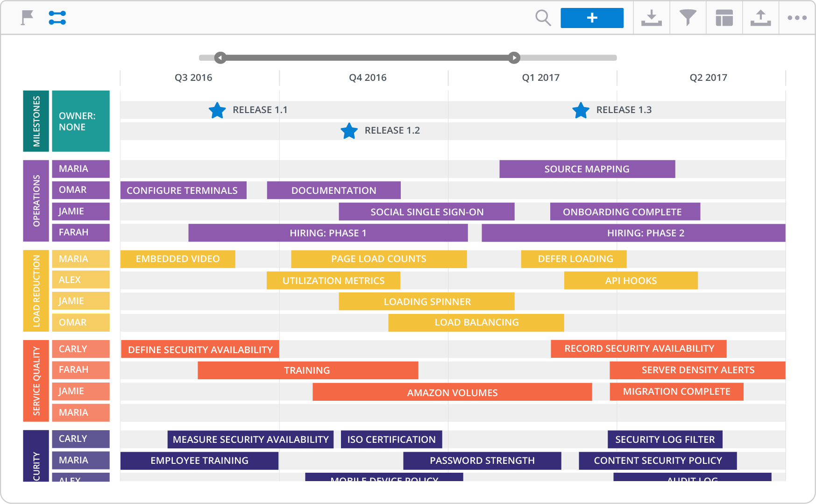The image size is (816, 504).
Task: Open the Server Density Alerts bar
Action: coord(697,370)
